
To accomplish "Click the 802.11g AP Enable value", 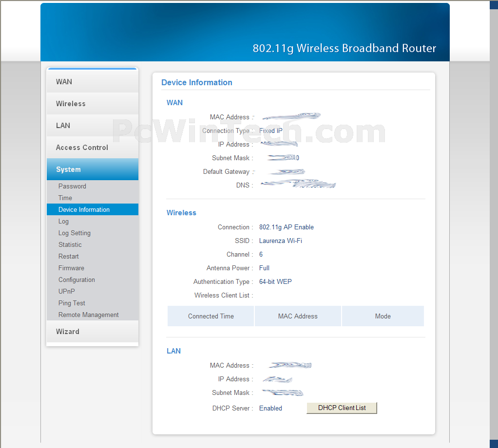I will pos(286,227).
